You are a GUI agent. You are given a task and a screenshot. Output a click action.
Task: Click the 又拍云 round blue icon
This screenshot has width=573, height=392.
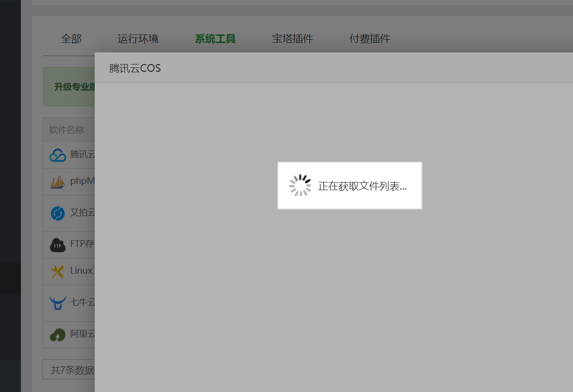pyautogui.click(x=58, y=213)
